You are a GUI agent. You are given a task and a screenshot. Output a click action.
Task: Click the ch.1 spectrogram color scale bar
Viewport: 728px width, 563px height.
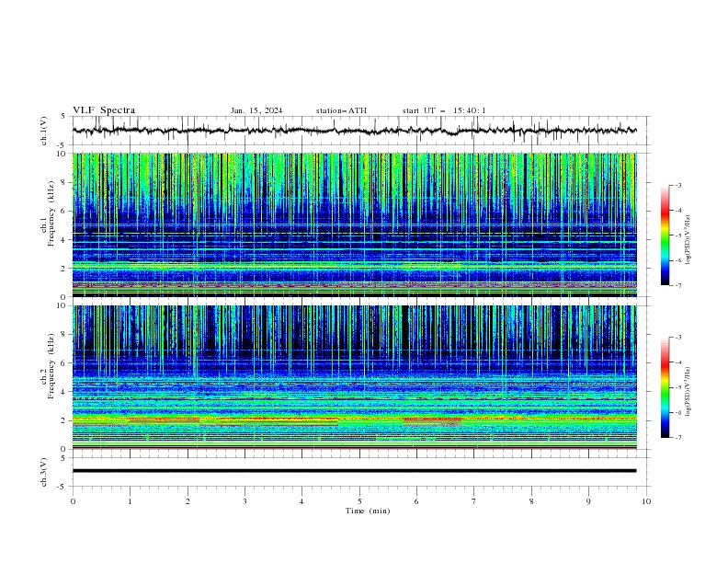point(665,235)
